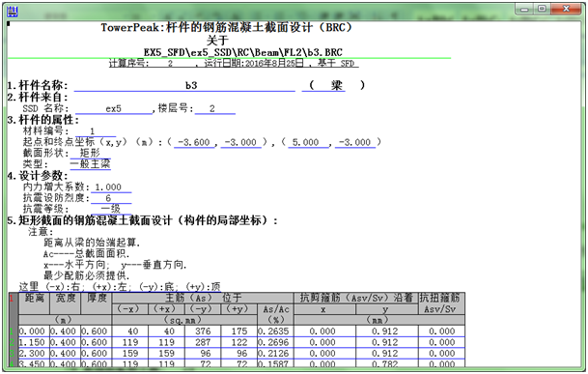Click row 1 number in table
This screenshot has width=588, height=374.
point(13,331)
